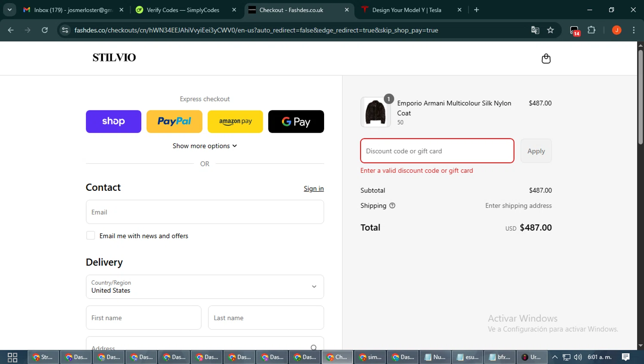The image size is (644, 364).
Task: Click the STILVIO store logo
Action: [x=114, y=57]
